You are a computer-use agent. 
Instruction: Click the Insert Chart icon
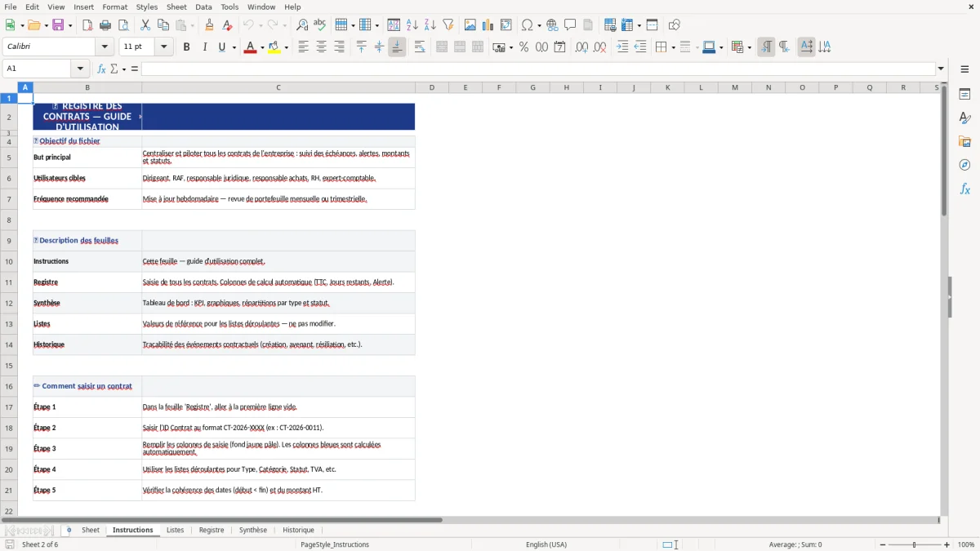[488, 25]
